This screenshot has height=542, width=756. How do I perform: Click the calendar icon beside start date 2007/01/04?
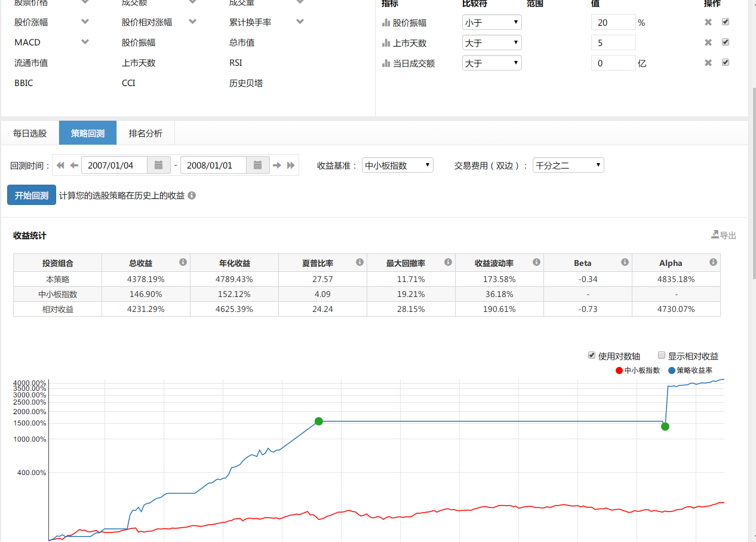click(x=158, y=166)
